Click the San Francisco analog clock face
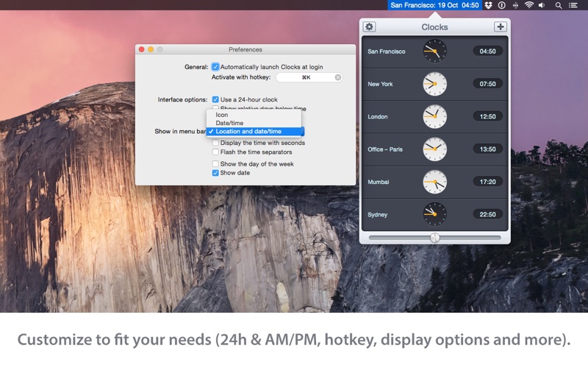 (434, 52)
